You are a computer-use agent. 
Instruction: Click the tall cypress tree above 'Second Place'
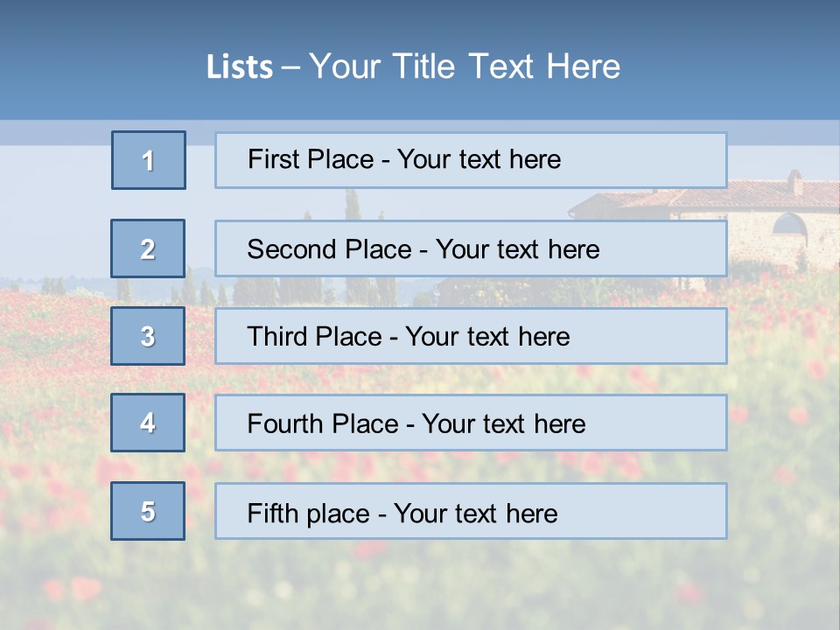352,205
